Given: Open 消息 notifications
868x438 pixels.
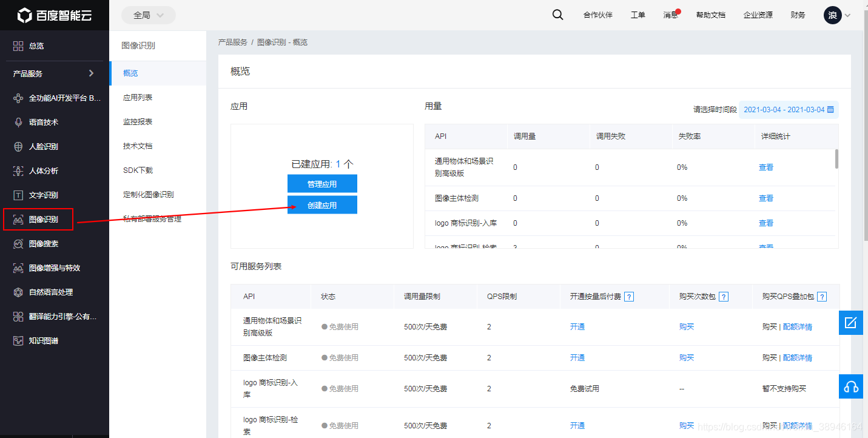Looking at the screenshot, I should (671, 15).
